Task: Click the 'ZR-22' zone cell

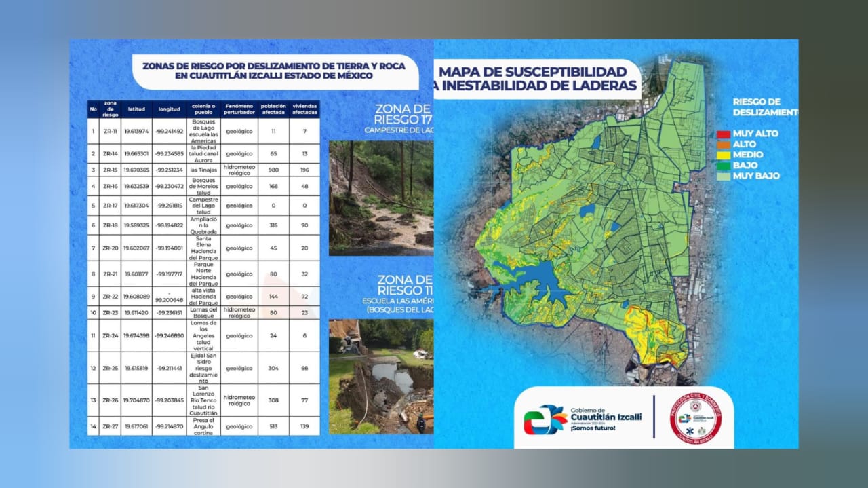Action: 111,297
